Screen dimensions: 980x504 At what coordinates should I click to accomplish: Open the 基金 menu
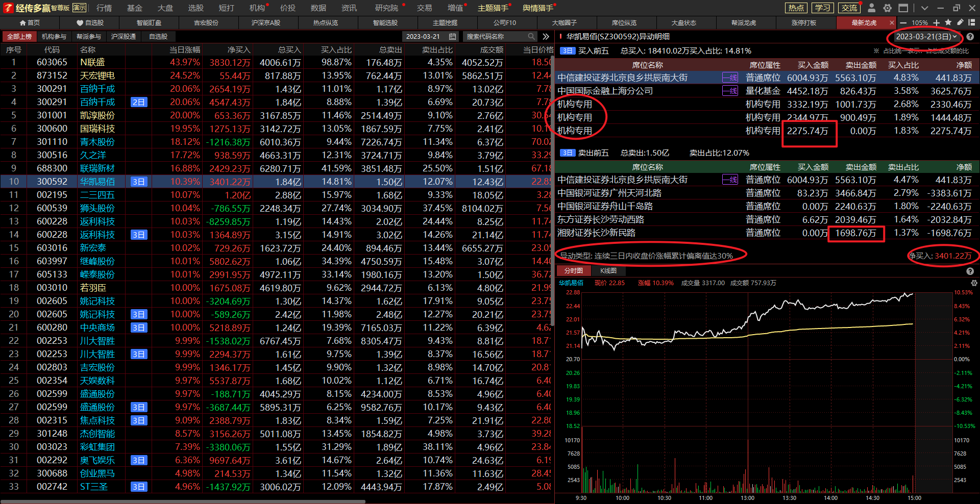(x=135, y=8)
